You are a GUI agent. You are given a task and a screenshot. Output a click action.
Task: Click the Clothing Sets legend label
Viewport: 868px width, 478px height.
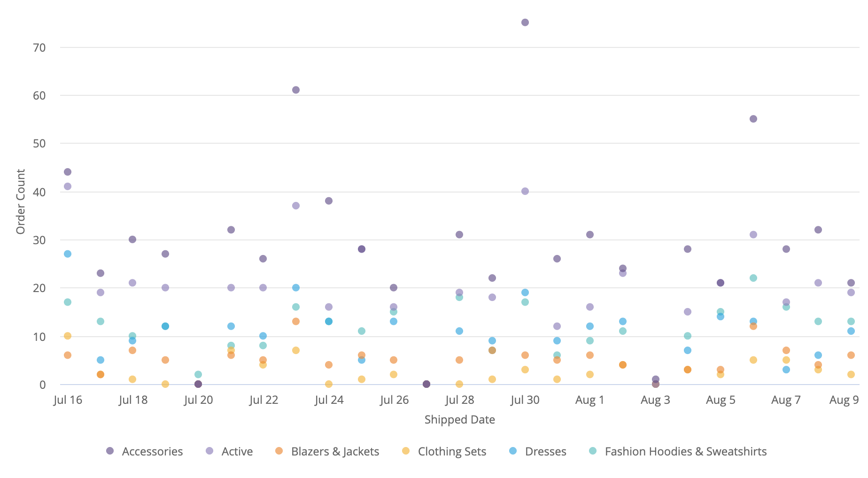tap(452, 451)
